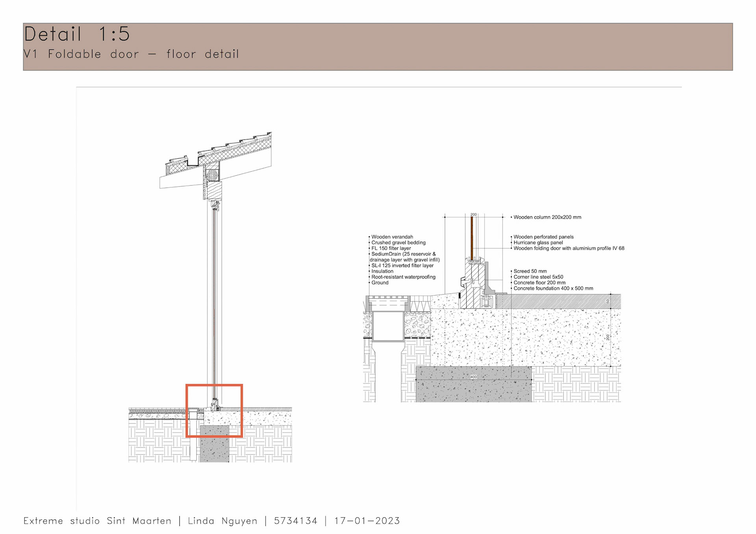
Task: Click the 'Screed 50 mm' annotation
Action: point(530,271)
